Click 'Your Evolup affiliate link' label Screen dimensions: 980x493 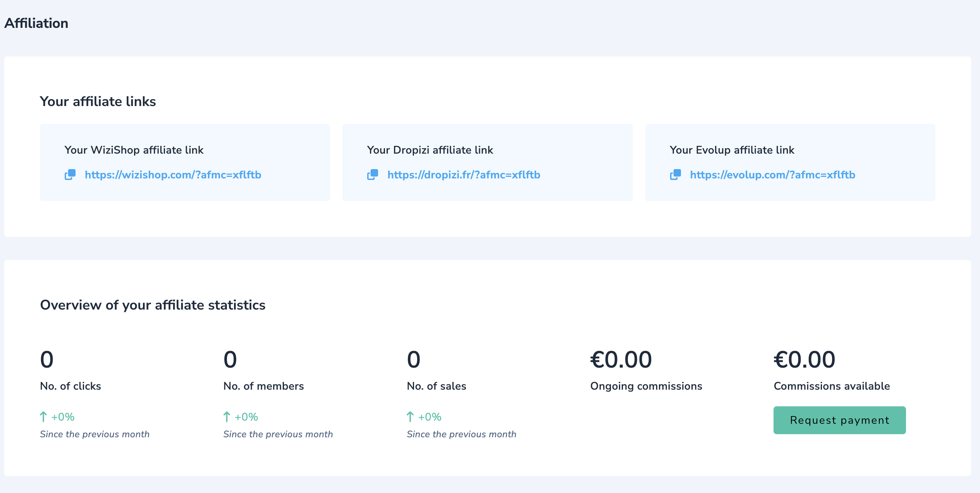(x=732, y=150)
